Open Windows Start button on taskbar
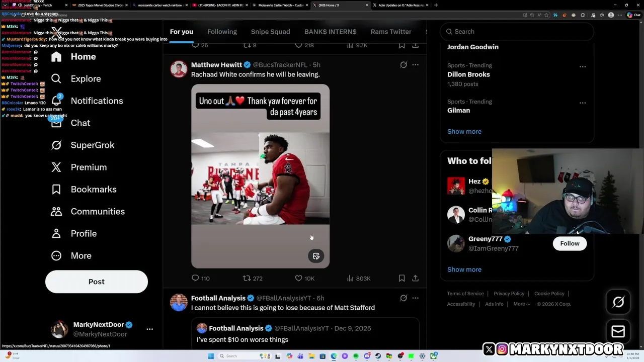 click(211, 356)
